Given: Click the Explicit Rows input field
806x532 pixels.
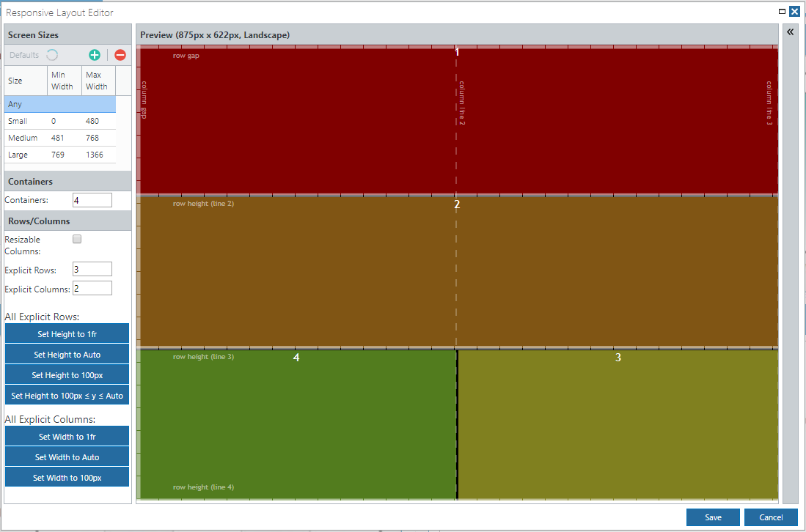Looking at the screenshot, I should coord(92,269).
